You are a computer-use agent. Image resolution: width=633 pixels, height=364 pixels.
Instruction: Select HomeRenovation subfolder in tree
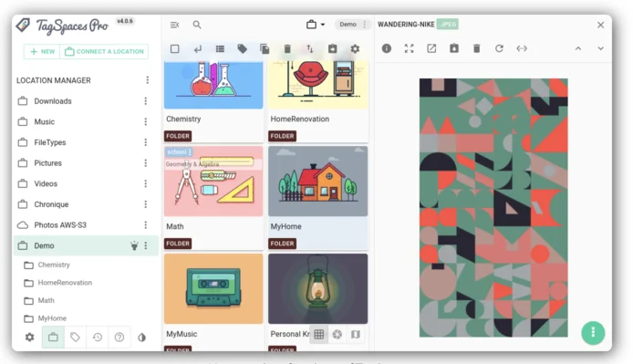click(65, 283)
